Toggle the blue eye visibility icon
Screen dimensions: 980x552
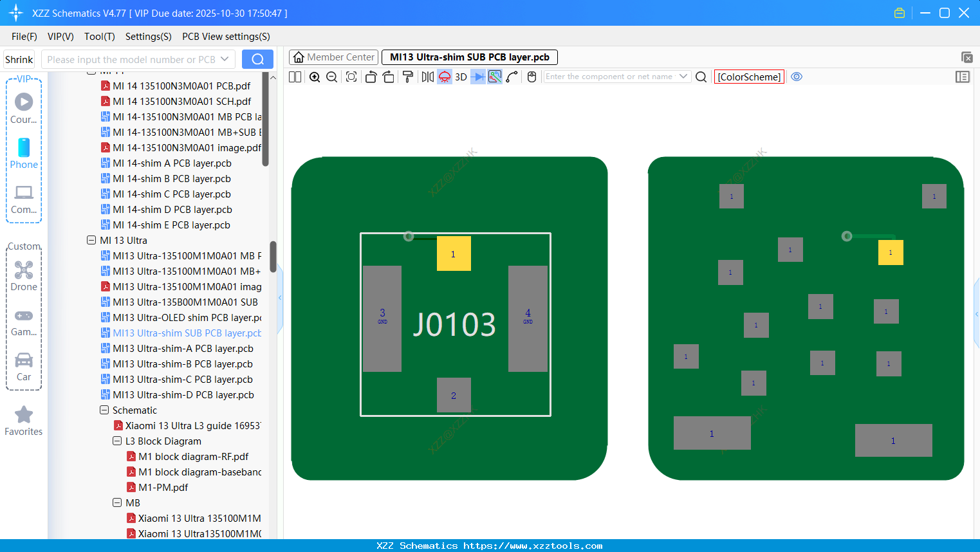tap(797, 77)
